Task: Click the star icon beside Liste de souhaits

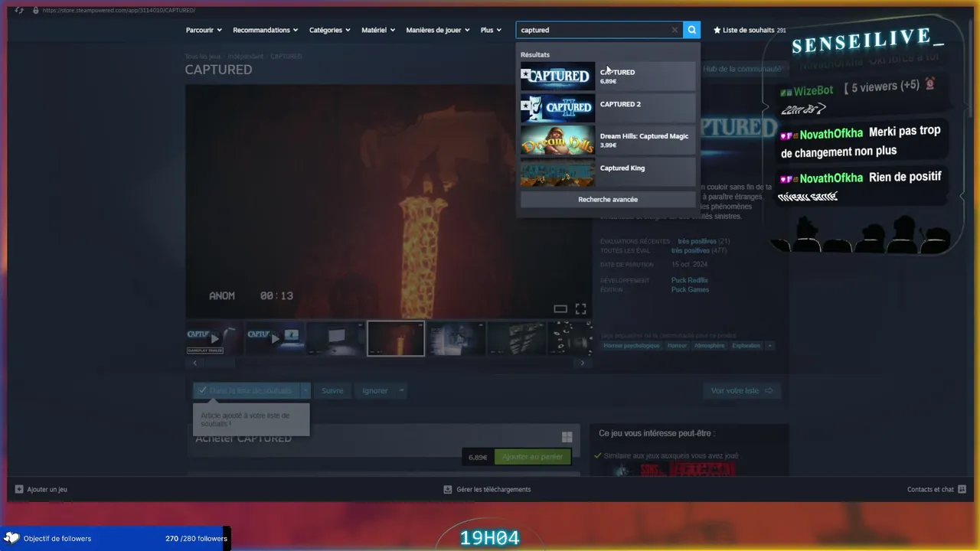Action: coord(717,30)
